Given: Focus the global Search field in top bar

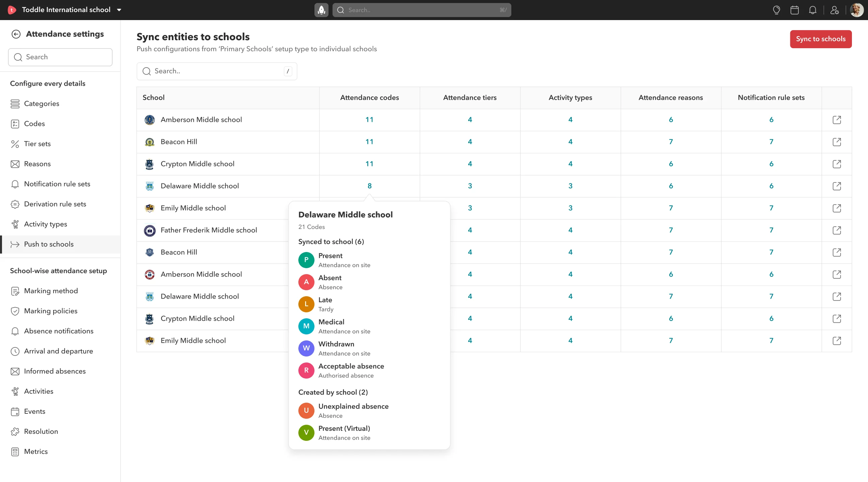Looking at the screenshot, I should coord(422,10).
